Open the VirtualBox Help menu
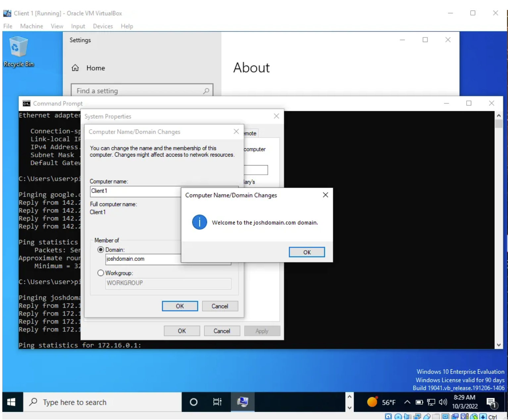 pos(127,26)
